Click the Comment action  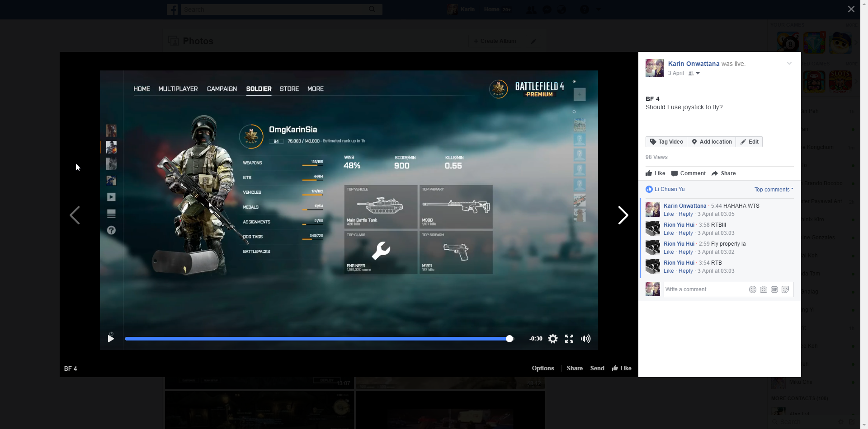tap(689, 173)
